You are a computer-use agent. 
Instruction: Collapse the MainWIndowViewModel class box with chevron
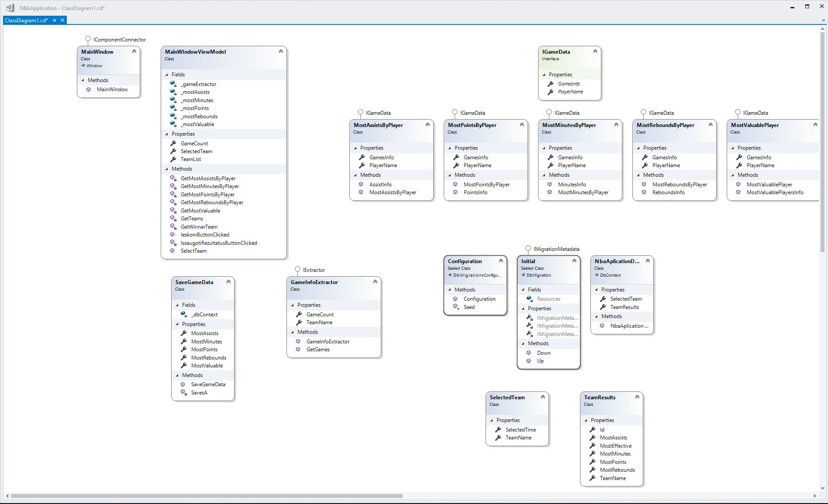point(281,51)
